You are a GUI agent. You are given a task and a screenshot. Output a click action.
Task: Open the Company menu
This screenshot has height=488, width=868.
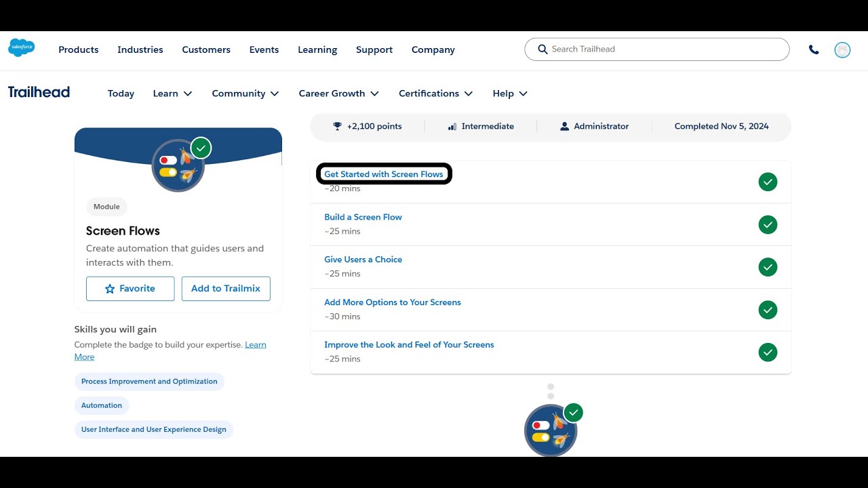pyautogui.click(x=433, y=49)
